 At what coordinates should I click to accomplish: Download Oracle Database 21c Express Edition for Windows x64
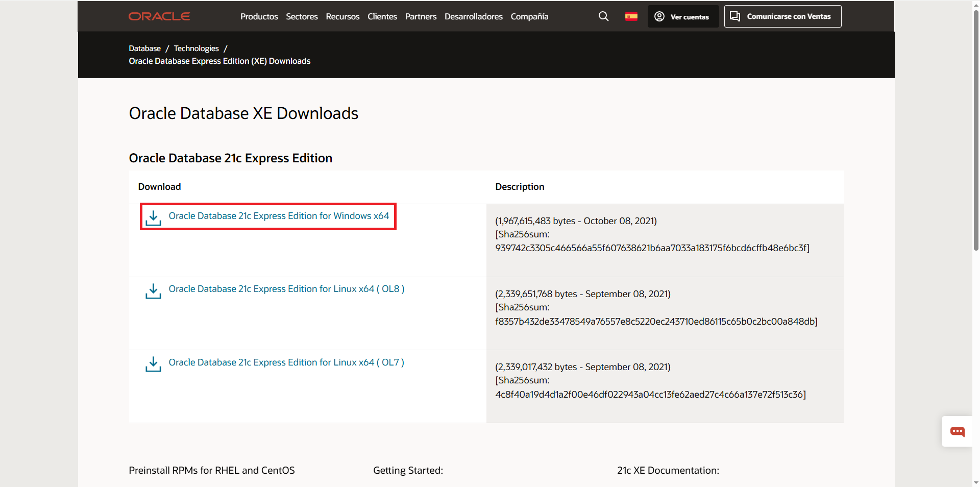(279, 215)
